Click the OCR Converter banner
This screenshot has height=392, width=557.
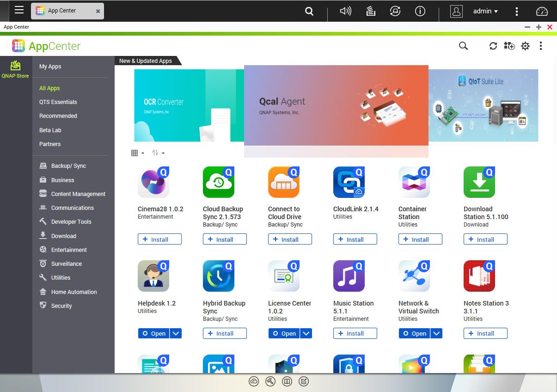pyautogui.click(x=189, y=105)
